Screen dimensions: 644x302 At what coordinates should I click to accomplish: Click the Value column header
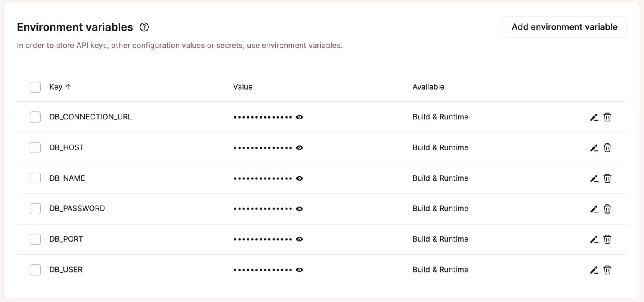pyautogui.click(x=243, y=87)
